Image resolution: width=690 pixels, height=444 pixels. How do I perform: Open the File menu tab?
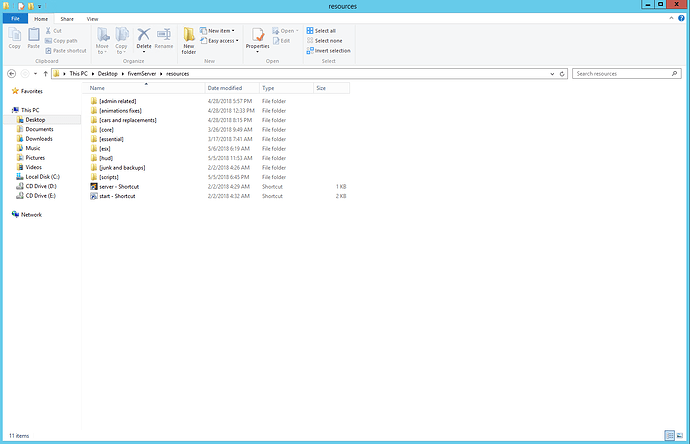coord(15,18)
